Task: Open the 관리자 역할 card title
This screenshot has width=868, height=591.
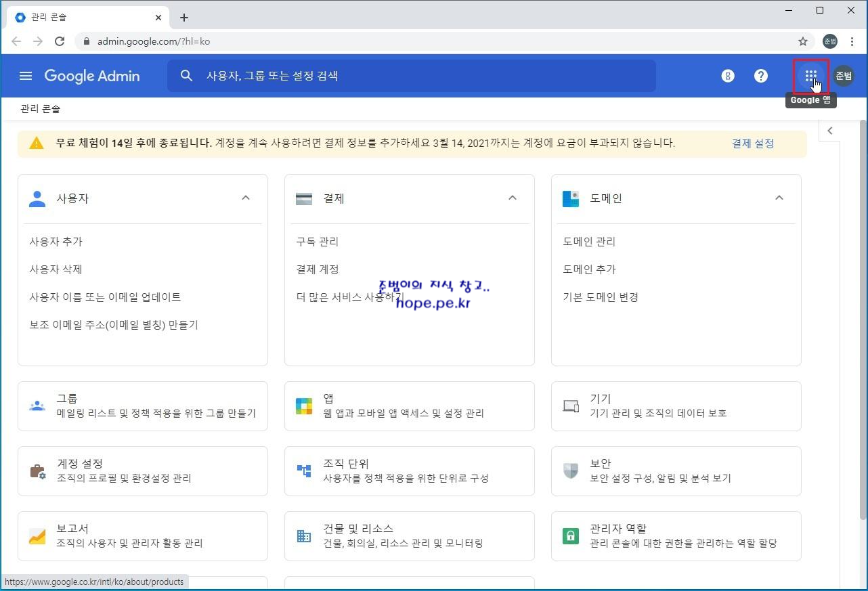Action: [618, 529]
